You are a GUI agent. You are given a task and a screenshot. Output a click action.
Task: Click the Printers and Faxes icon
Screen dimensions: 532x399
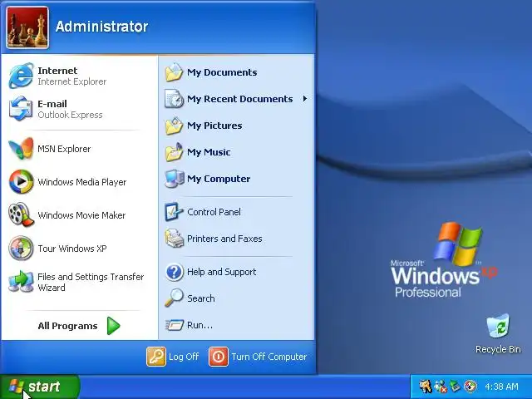(174, 239)
